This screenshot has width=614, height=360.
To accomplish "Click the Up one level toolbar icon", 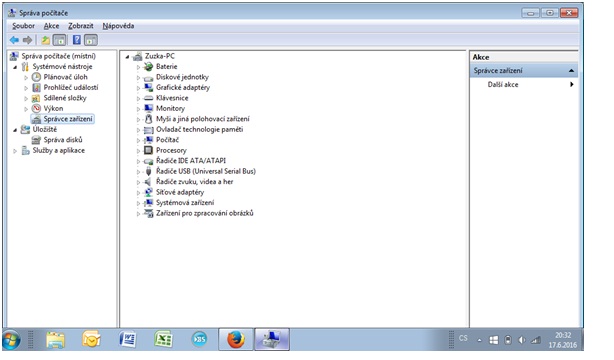I will (x=46, y=40).
